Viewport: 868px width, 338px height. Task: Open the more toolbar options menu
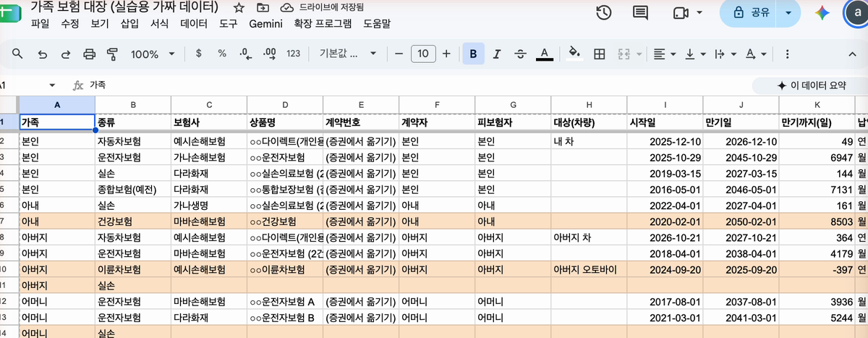787,54
